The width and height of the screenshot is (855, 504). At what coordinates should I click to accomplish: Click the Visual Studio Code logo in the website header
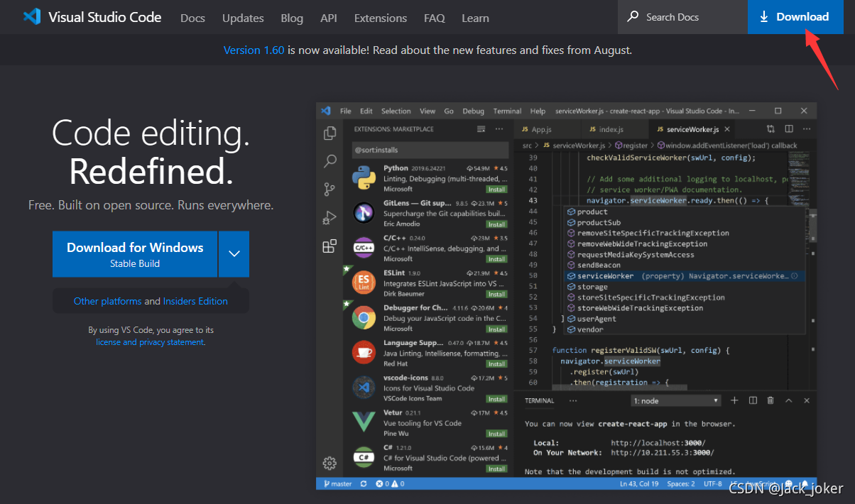[x=32, y=17]
